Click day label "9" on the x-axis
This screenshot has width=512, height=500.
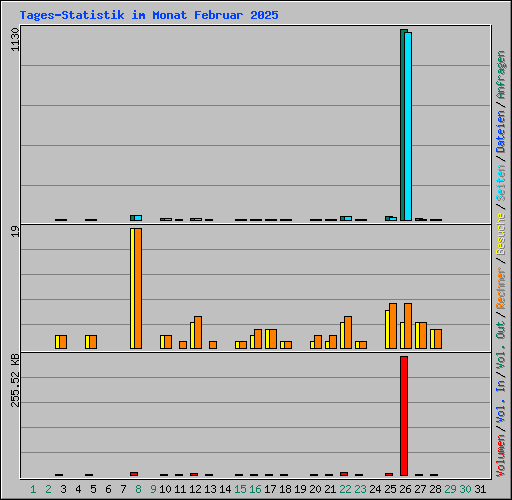click(153, 489)
